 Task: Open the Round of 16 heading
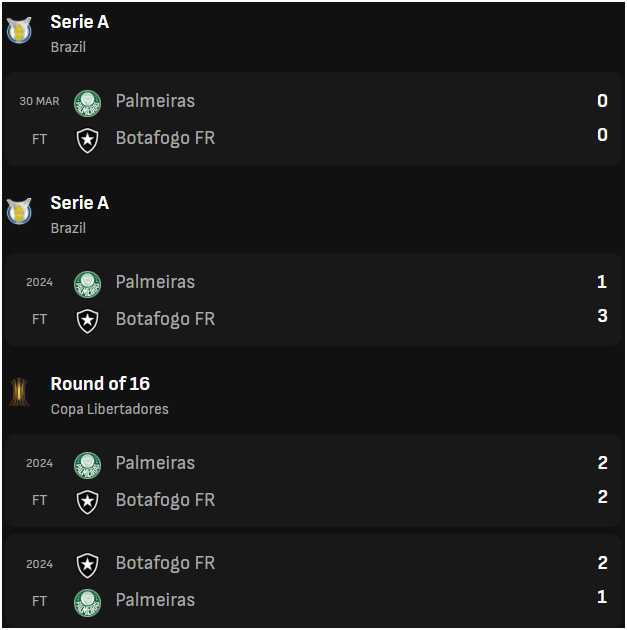coord(100,384)
